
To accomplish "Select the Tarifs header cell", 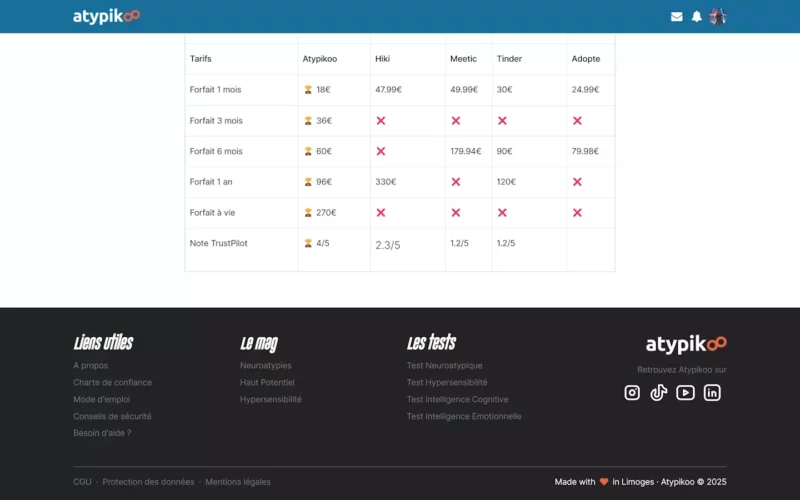I will tap(201, 59).
